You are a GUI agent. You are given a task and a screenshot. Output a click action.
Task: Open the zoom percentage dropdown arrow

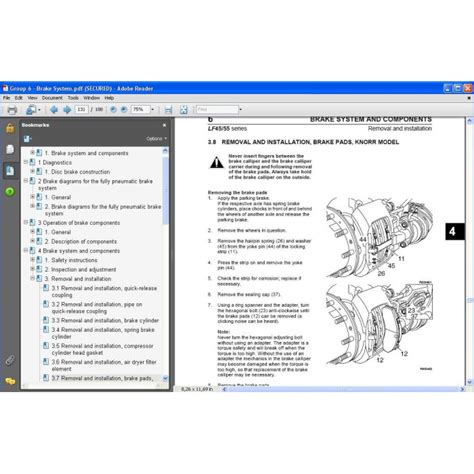coord(153,109)
